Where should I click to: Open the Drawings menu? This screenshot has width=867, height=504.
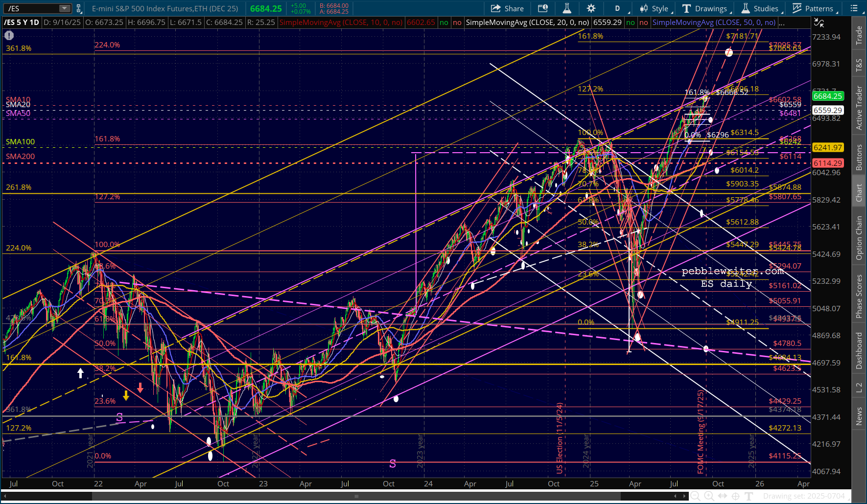click(x=706, y=8)
